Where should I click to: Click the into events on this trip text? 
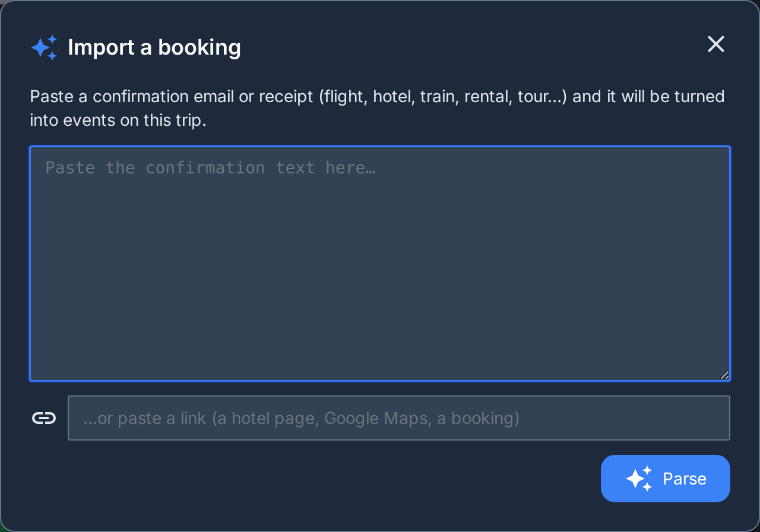point(118,121)
